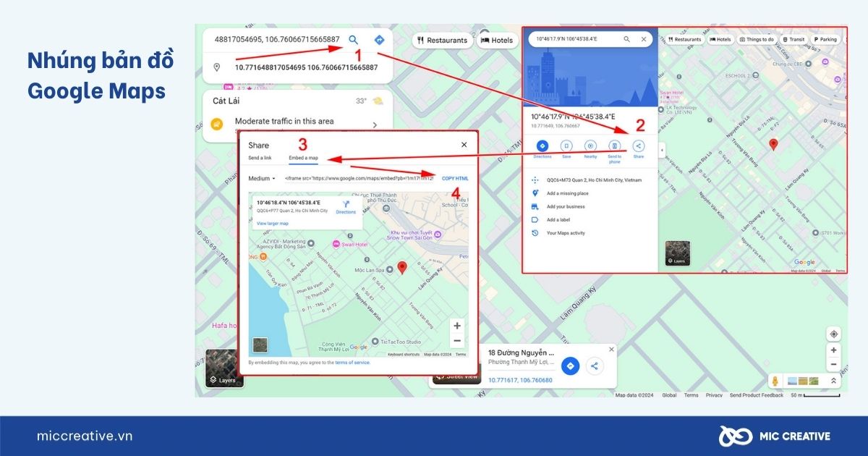Click the Pegman Street View icon

(x=775, y=381)
